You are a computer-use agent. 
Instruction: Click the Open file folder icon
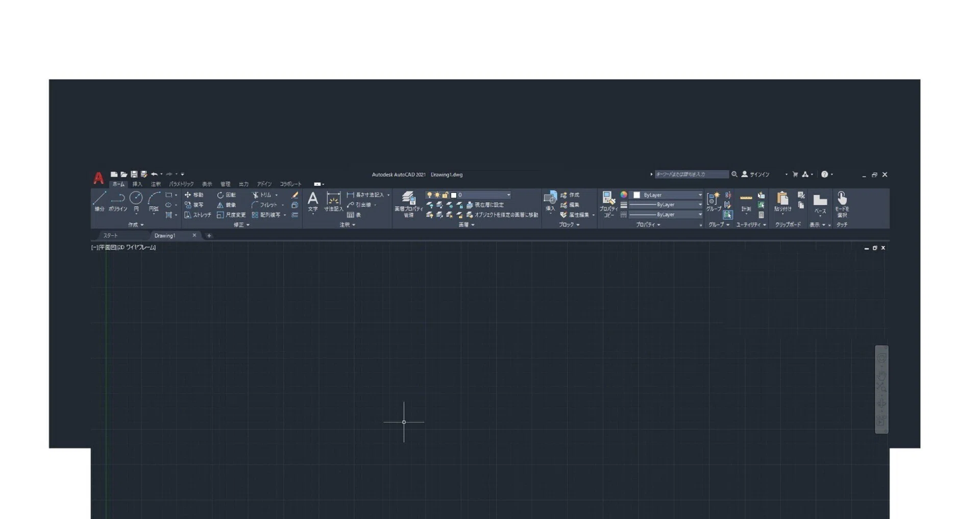pyautogui.click(x=124, y=174)
